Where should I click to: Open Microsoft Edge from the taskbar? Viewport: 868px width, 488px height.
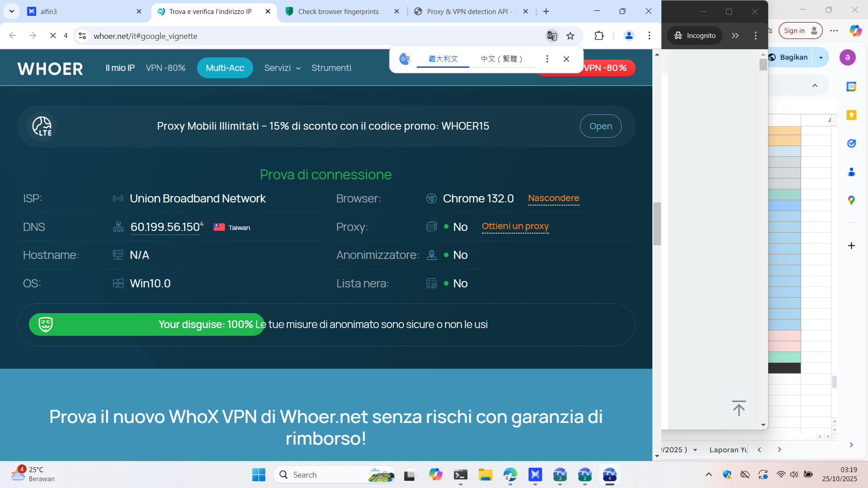coord(510,475)
